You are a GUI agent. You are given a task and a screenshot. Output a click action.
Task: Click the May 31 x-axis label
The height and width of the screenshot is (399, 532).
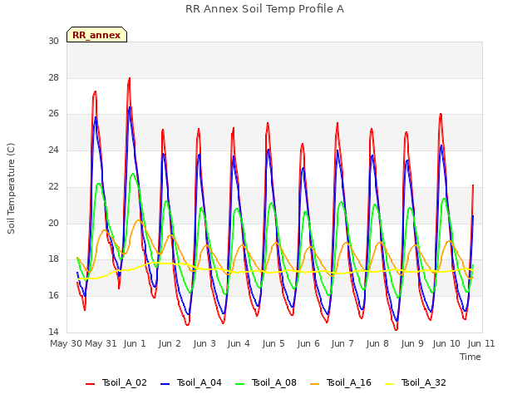101,343
